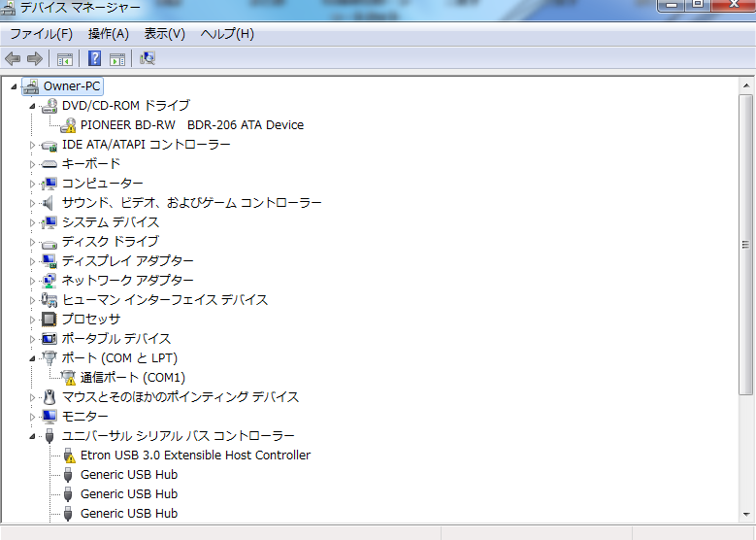Click the IDE ATA/ATAPI controller icon

pyautogui.click(x=49, y=145)
